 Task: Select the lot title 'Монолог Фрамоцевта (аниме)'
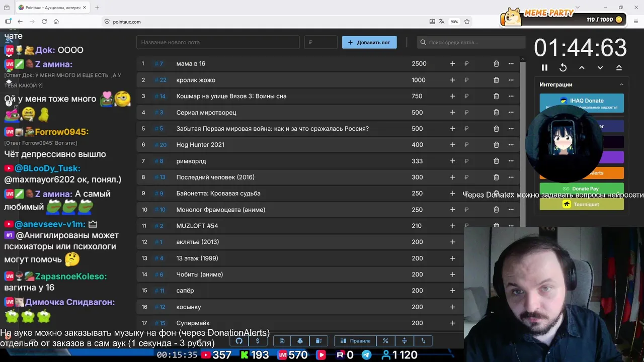pos(220,210)
